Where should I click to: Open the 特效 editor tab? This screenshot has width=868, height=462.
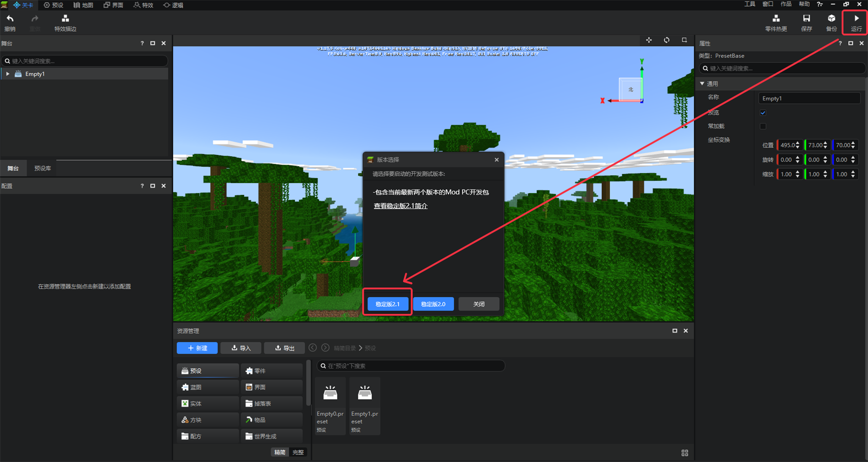point(144,5)
